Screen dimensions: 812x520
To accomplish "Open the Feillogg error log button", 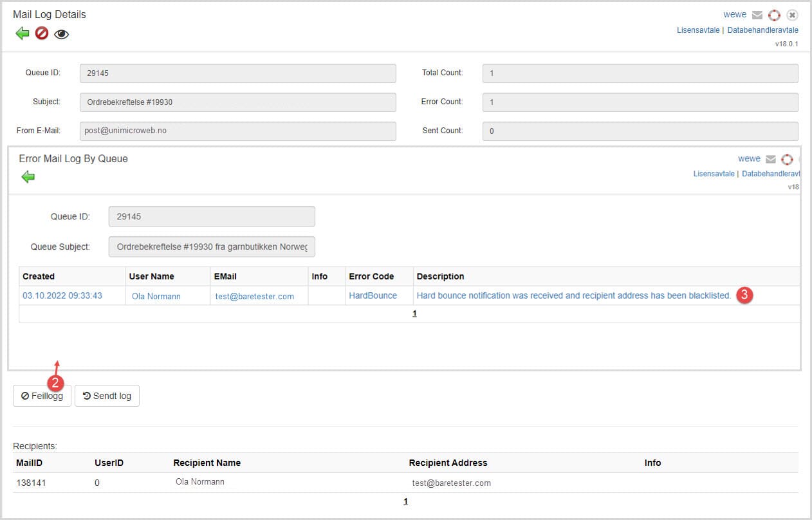I will point(42,396).
